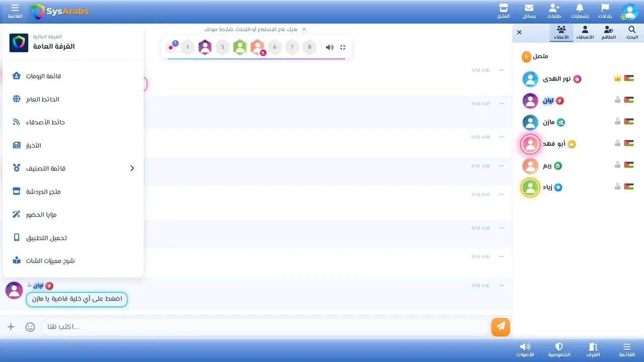The image size is (644, 362).
Task: Open تحميل التطبيق download app
Action: [73, 238]
